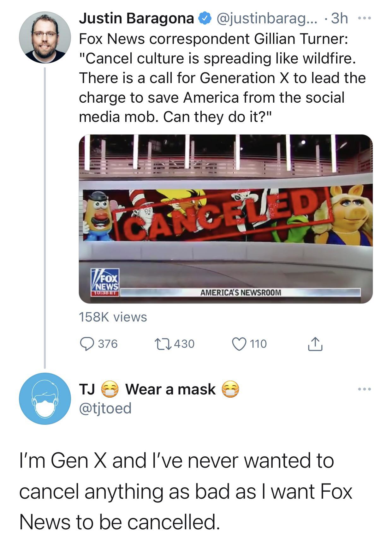Click Justin Baragona's verified badge
This screenshot has width=392, height=541.
click(x=205, y=19)
